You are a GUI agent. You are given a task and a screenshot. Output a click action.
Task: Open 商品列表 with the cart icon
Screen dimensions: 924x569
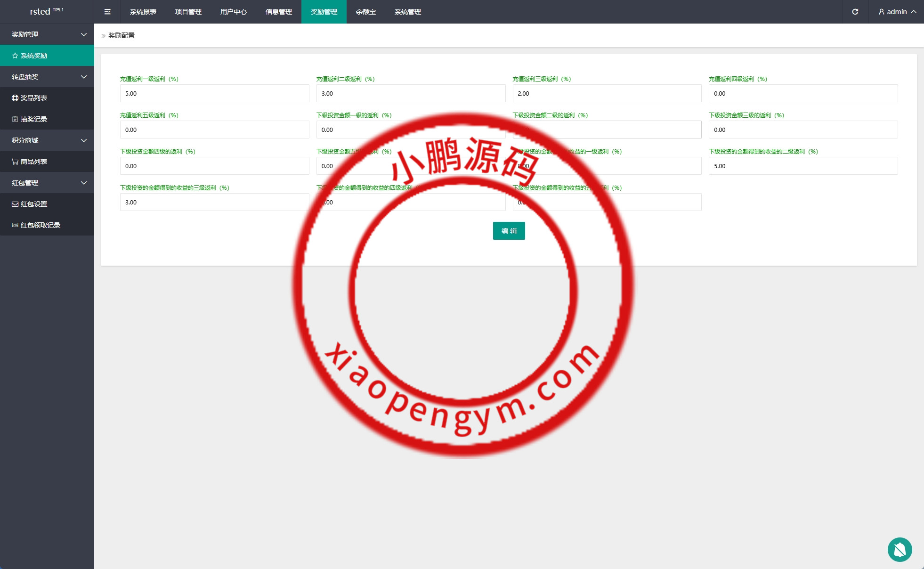coord(34,162)
